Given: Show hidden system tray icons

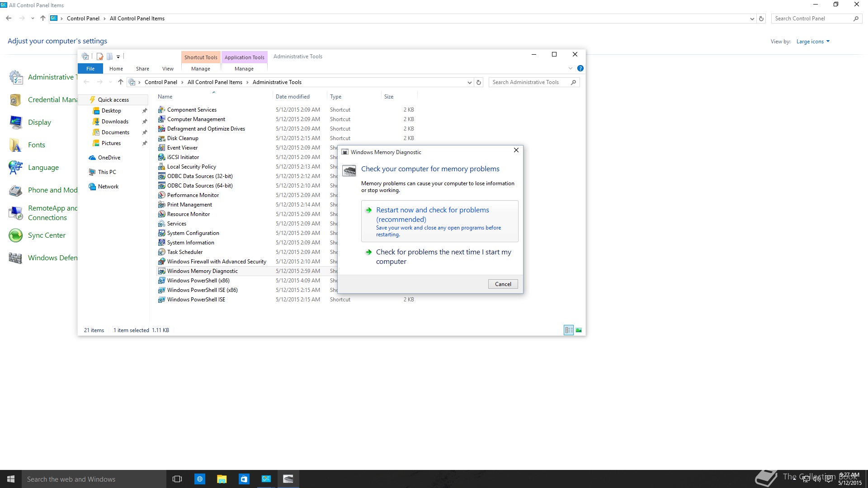Looking at the screenshot, I should tap(794, 479).
